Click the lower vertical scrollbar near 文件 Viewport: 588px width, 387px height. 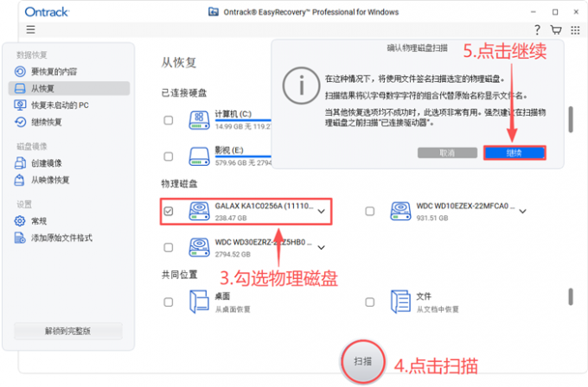[x=571, y=296]
